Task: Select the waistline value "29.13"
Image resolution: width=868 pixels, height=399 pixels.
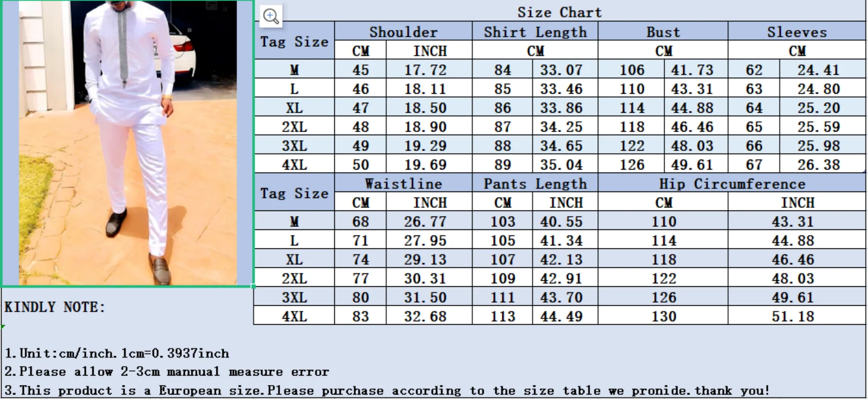Action: (x=425, y=259)
